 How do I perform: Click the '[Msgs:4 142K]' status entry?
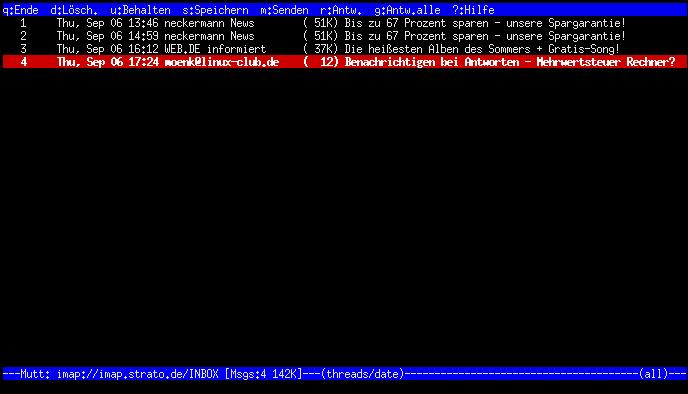[264, 374]
